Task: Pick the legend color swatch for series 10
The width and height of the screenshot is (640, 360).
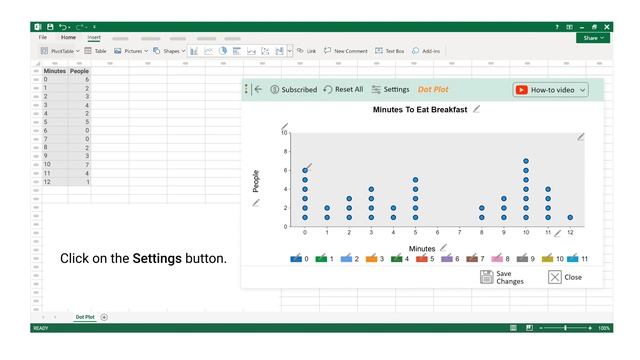Action: 547,258
